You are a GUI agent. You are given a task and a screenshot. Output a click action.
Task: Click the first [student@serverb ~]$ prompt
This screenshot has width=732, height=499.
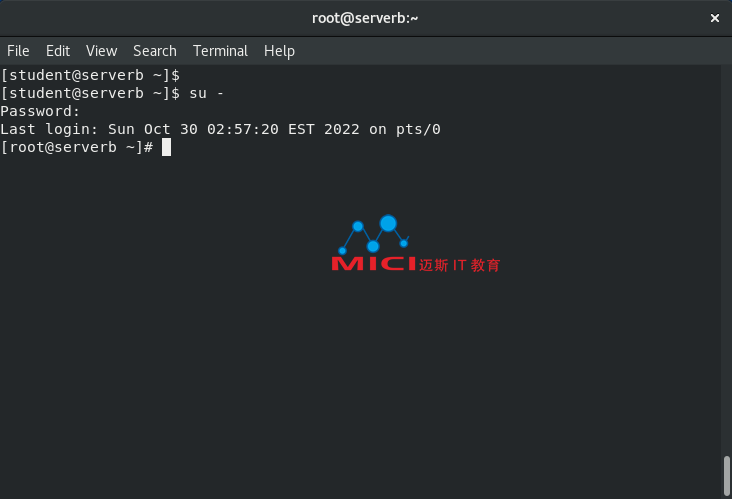[x=90, y=75]
